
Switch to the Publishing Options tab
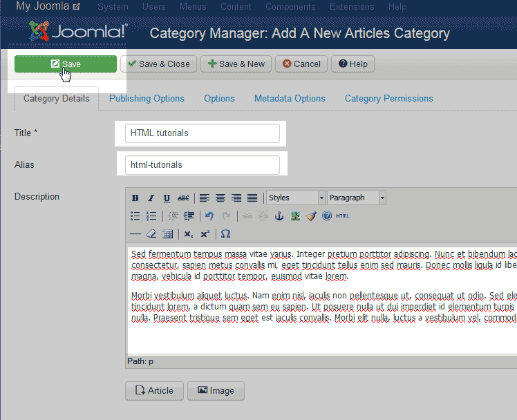[x=147, y=99]
